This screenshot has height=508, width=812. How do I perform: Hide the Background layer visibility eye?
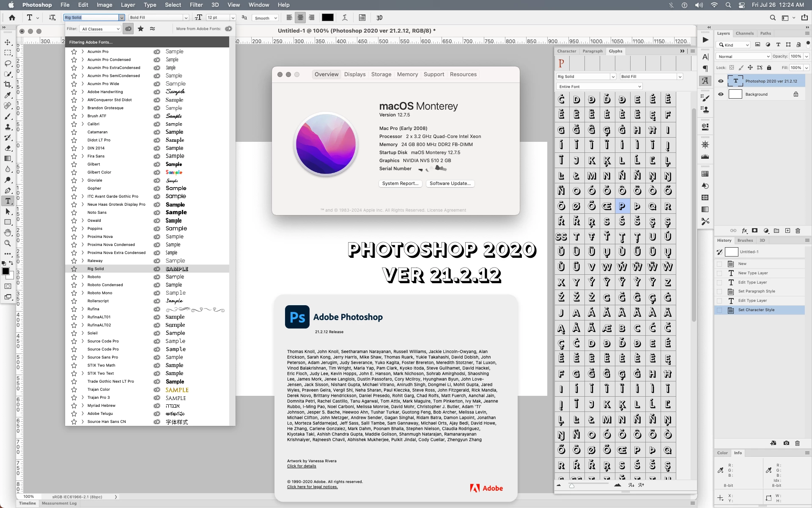point(721,94)
